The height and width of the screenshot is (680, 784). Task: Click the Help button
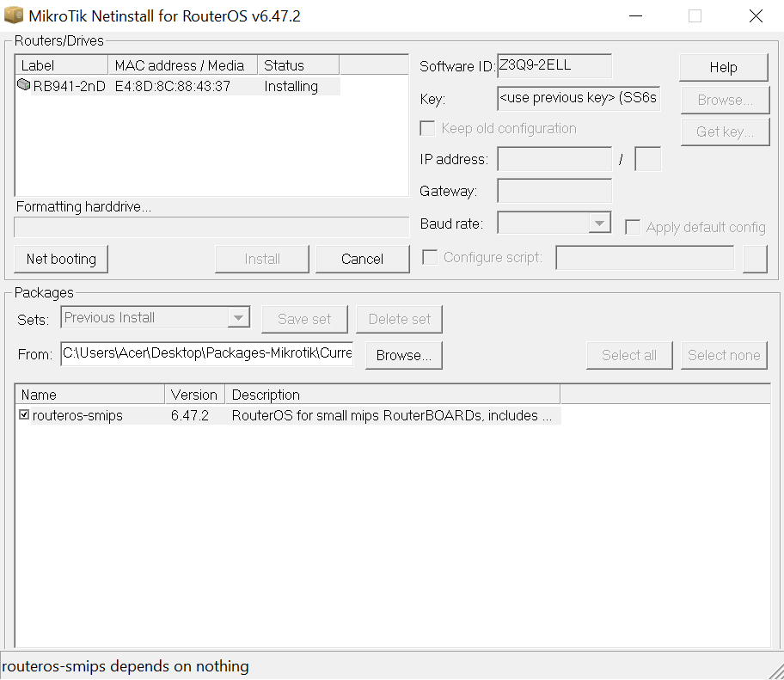pyautogui.click(x=724, y=67)
